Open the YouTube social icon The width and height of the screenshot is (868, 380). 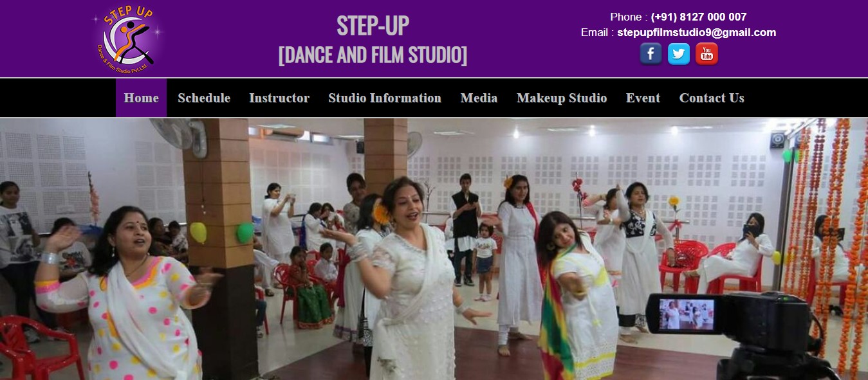706,54
